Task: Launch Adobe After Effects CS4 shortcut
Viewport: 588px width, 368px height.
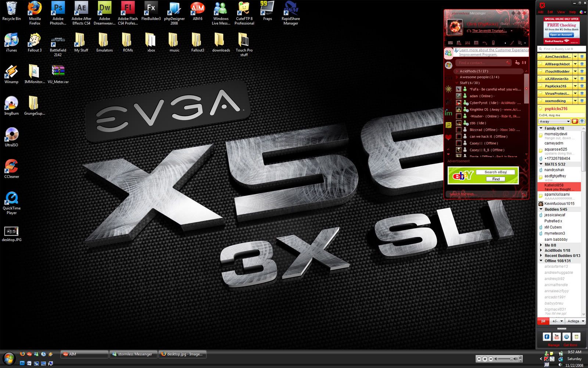Action: (x=81, y=13)
